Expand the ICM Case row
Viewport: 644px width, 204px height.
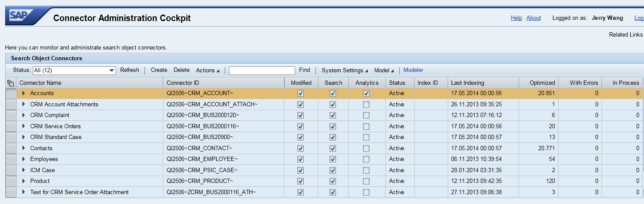tap(24, 170)
